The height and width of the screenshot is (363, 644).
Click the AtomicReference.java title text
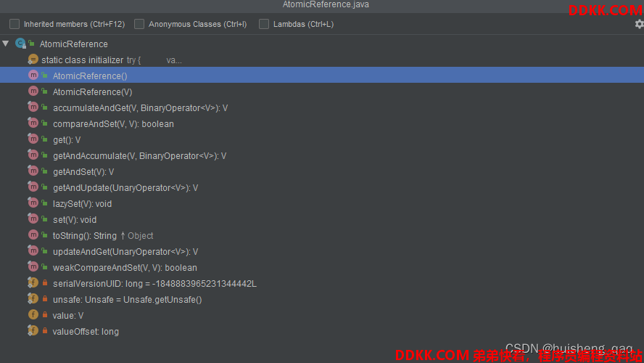pyautogui.click(x=326, y=4)
